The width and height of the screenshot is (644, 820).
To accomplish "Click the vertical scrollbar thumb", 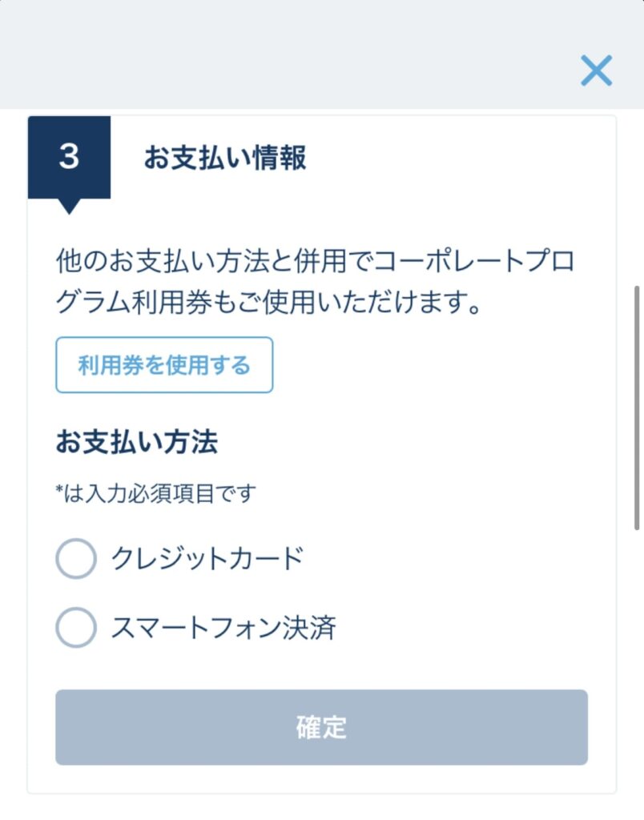I will (x=638, y=407).
